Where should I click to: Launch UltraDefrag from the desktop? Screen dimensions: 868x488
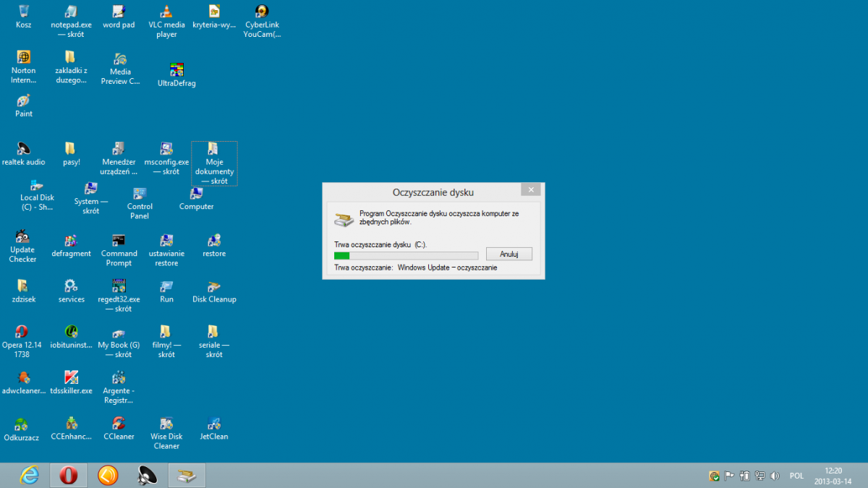point(176,70)
